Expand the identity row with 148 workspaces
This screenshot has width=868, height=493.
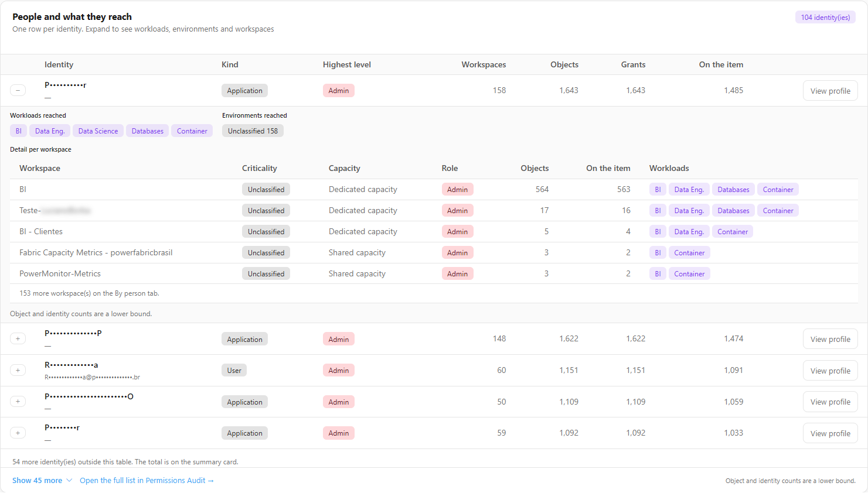coord(18,339)
